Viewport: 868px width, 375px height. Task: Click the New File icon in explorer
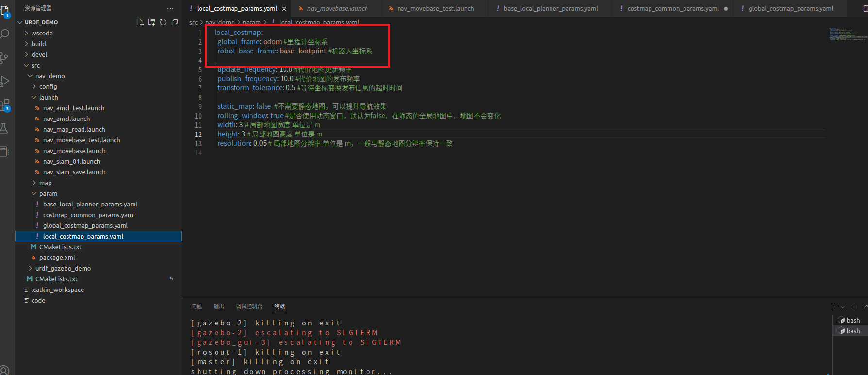(x=140, y=22)
